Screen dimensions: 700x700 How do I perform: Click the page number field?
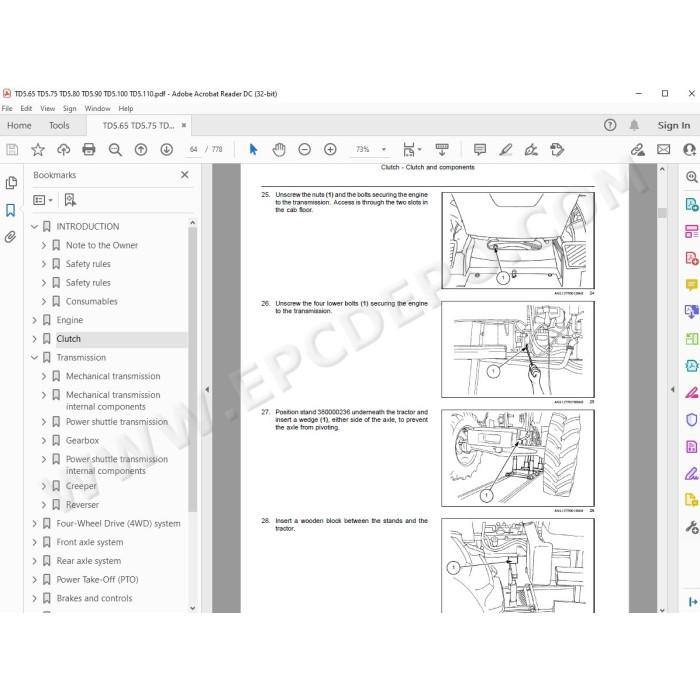pyautogui.click(x=193, y=150)
